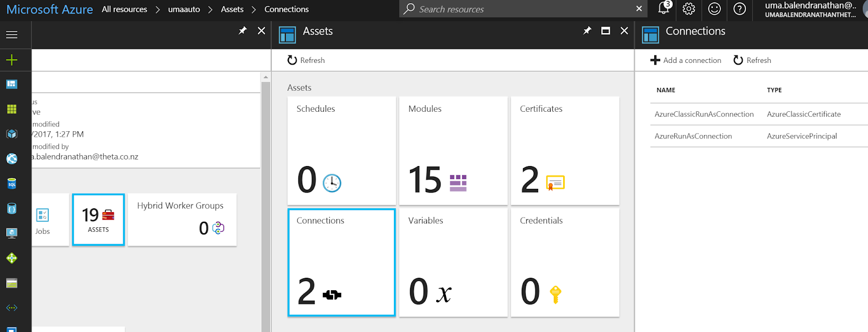Screen dimensions: 868x332
Task: Close the umaauto blade
Action: [x=261, y=31]
